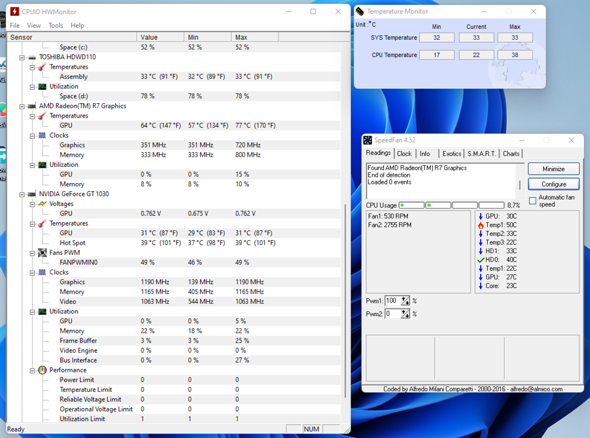Click the SYS Temperature Max value 33

(x=515, y=38)
